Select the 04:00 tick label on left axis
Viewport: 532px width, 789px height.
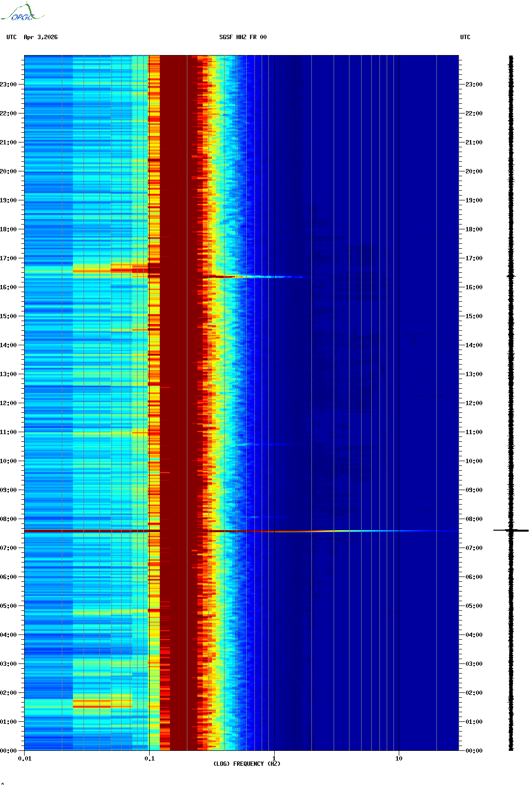[x=8, y=635]
